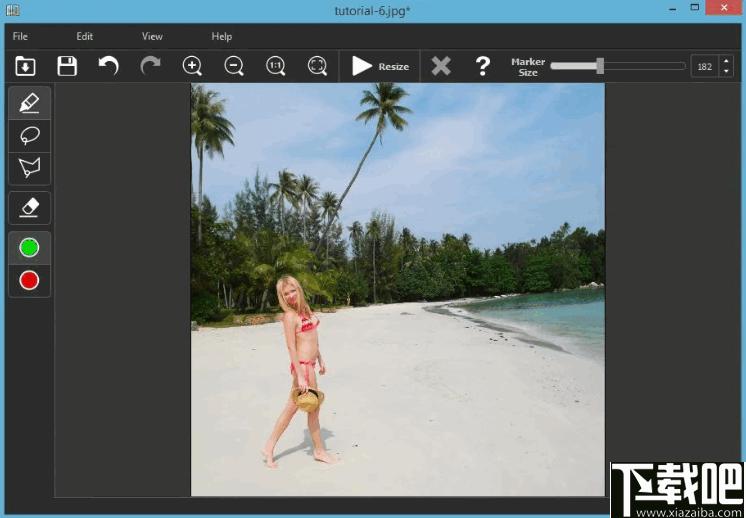Undo the last action

pos(108,67)
